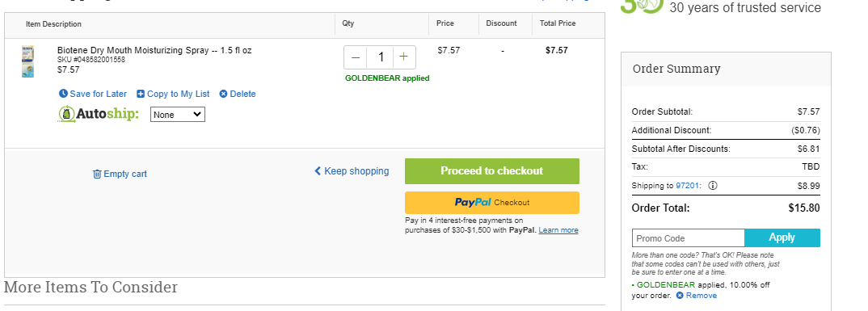
Task: Open Biotene Dry Mouth Spray product thumbnail
Action: (x=27, y=61)
